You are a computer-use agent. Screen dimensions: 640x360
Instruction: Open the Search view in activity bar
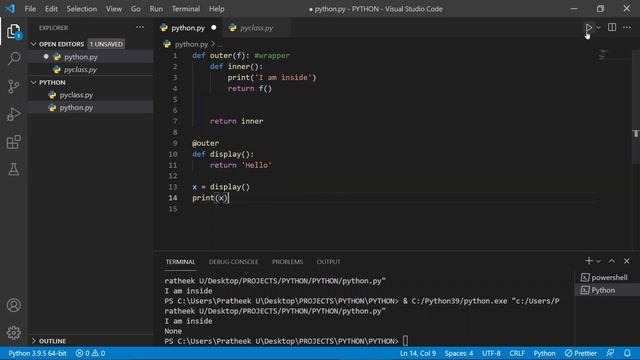click(x=13, y=58)
